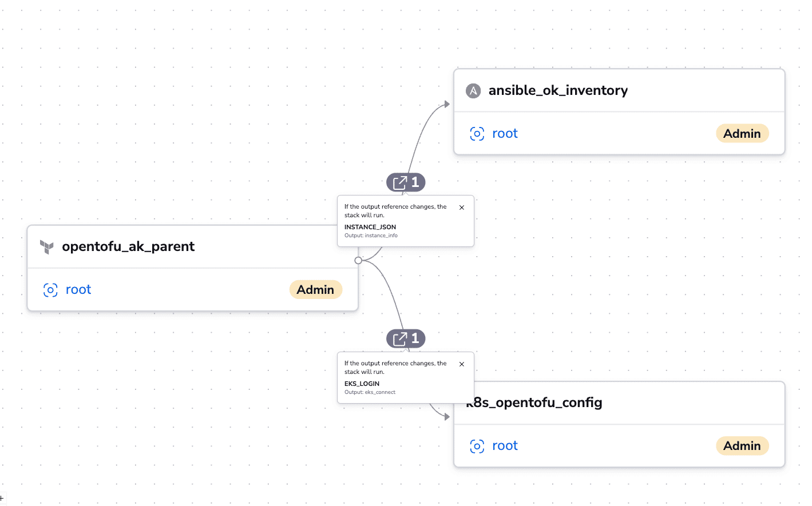
Task: Close the INSTANCE_JSON output reference popup
Action: [462, 208]
